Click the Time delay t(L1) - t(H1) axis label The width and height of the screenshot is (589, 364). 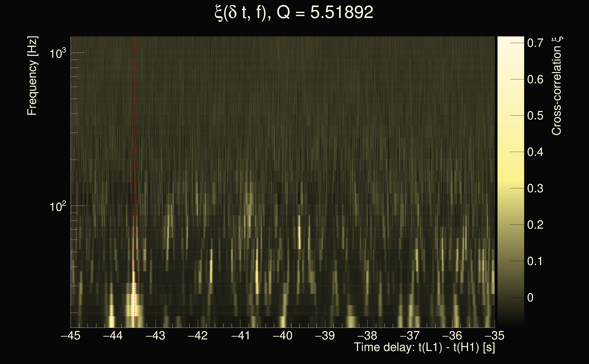point(424,347)
